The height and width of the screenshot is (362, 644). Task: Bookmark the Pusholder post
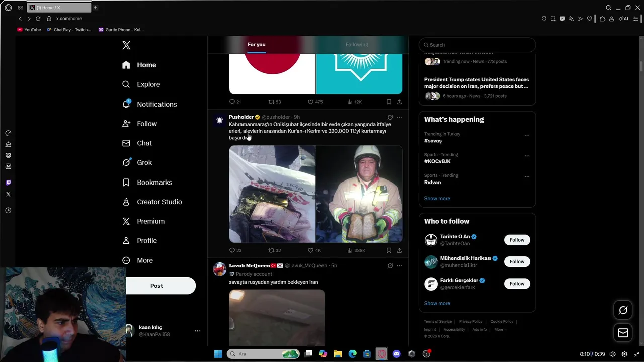[x=389, y=250]
